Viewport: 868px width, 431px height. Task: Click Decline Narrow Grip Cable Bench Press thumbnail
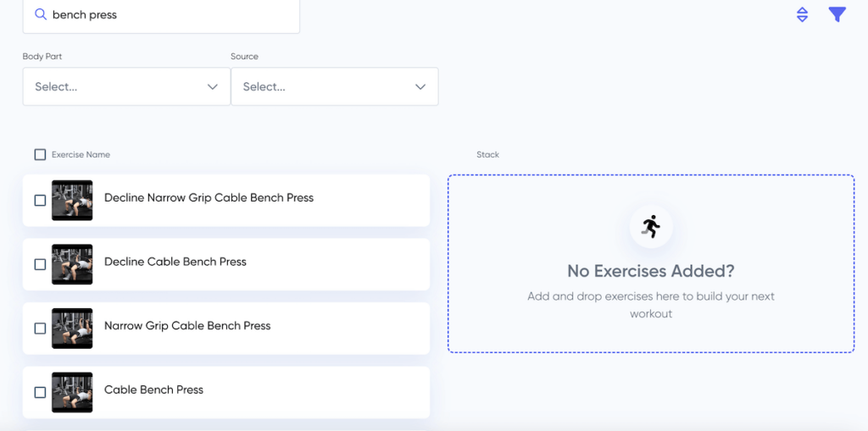point(72,201)
